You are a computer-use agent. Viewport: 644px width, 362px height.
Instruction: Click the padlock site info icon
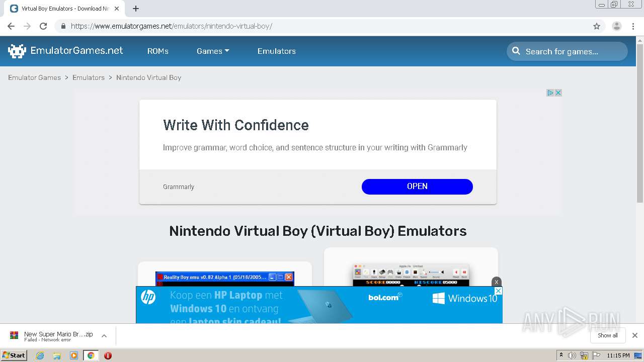pyautogui.click(x=63, y=26)
